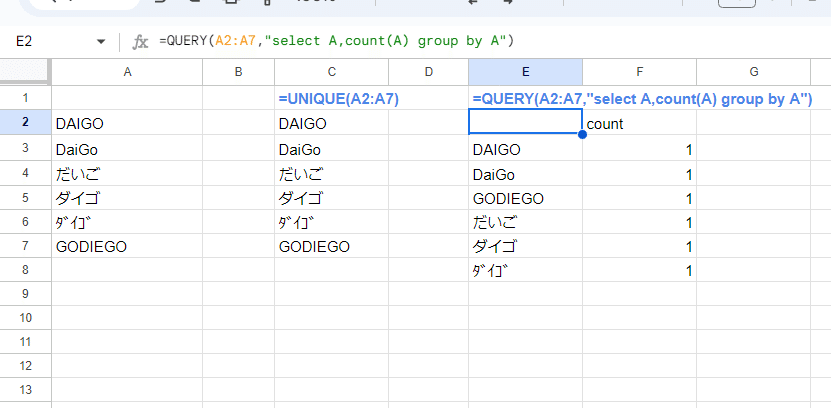This screenshot has width=831, height=408.
Task: Select row 11 header
Action: 25,341
